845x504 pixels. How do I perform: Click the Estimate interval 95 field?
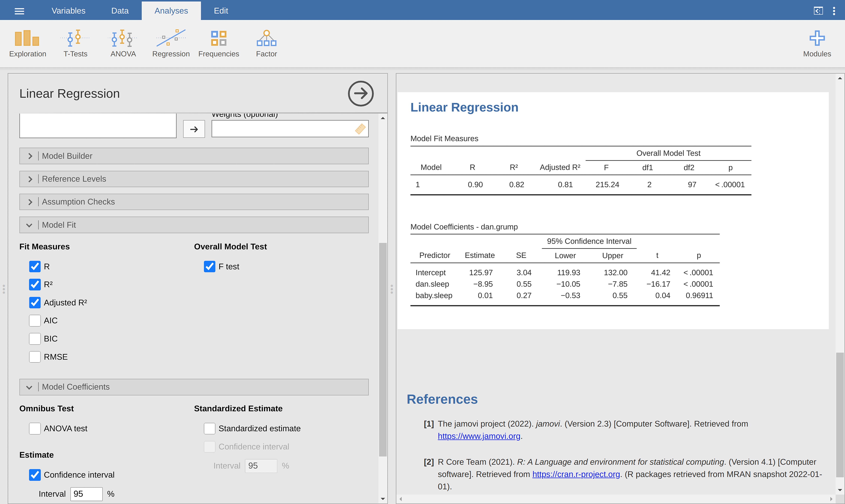[86, 494]
